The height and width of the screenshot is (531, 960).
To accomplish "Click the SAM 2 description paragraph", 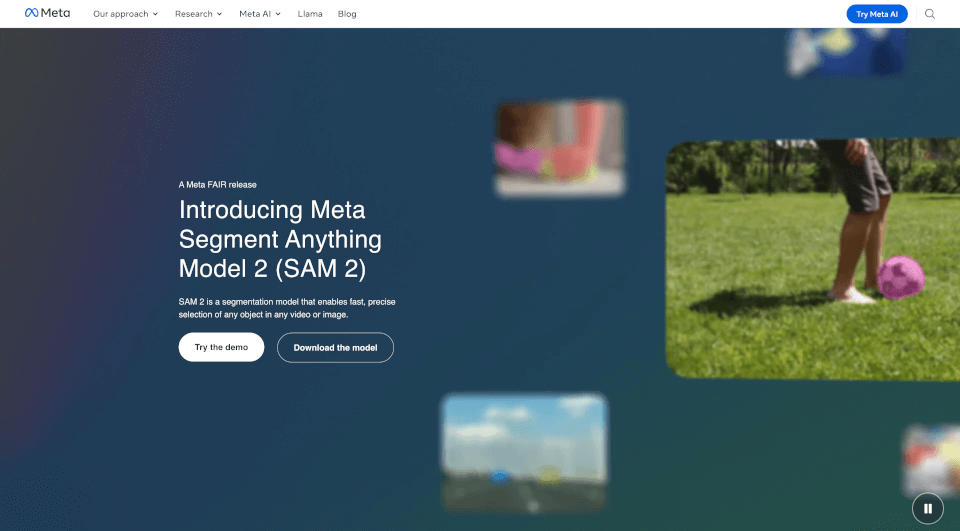I will (x=287, y=308).
